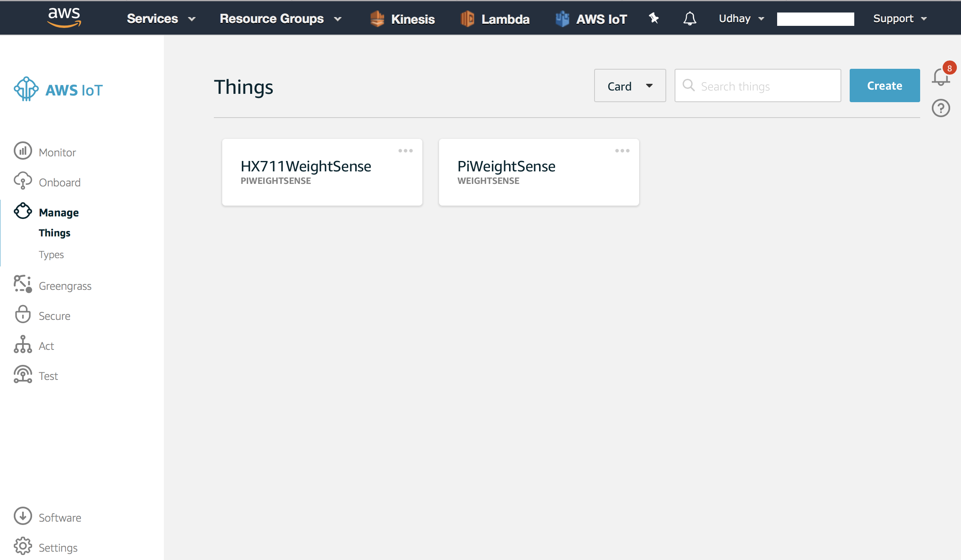Click the help question mark icon

[x=941, y=108]
